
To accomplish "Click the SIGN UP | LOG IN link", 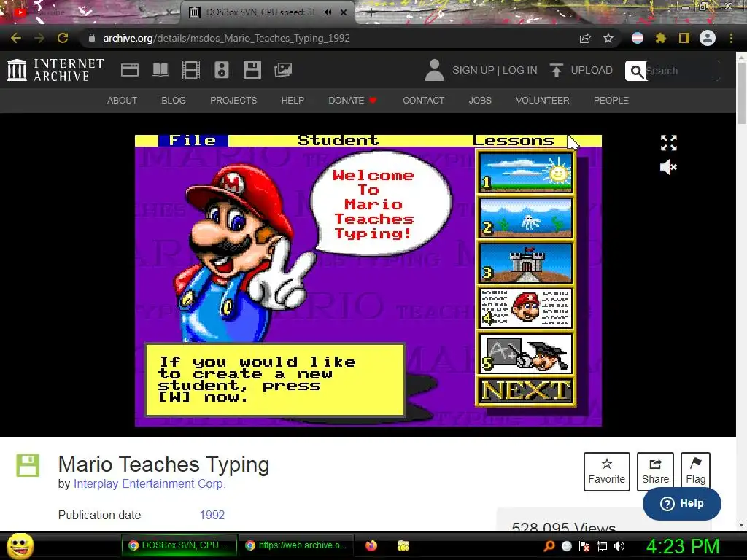I will tap(495, 70).
